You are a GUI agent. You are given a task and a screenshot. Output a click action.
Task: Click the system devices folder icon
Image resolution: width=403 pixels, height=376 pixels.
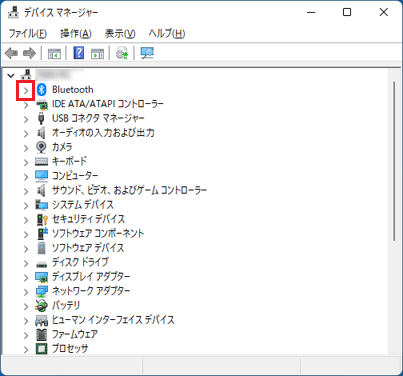[41, 205]
